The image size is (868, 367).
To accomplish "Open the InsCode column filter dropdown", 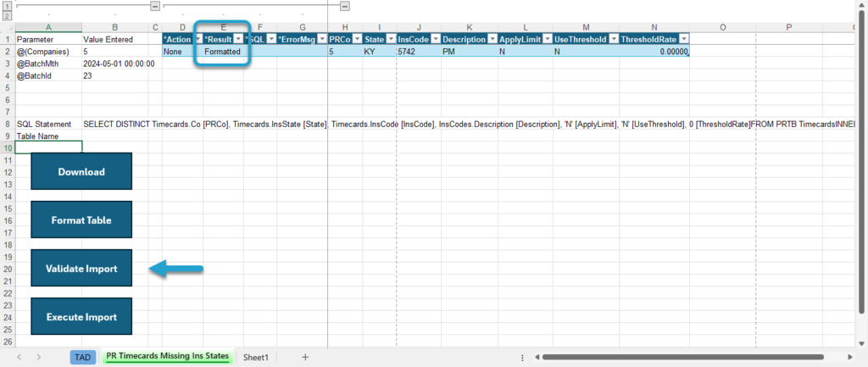I will [x=436, y=39].
